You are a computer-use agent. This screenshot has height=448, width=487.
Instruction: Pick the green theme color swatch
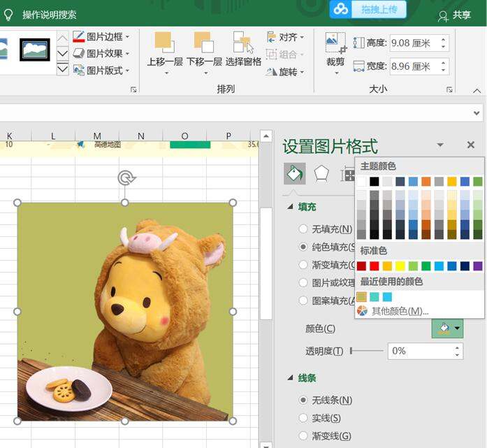478,182
